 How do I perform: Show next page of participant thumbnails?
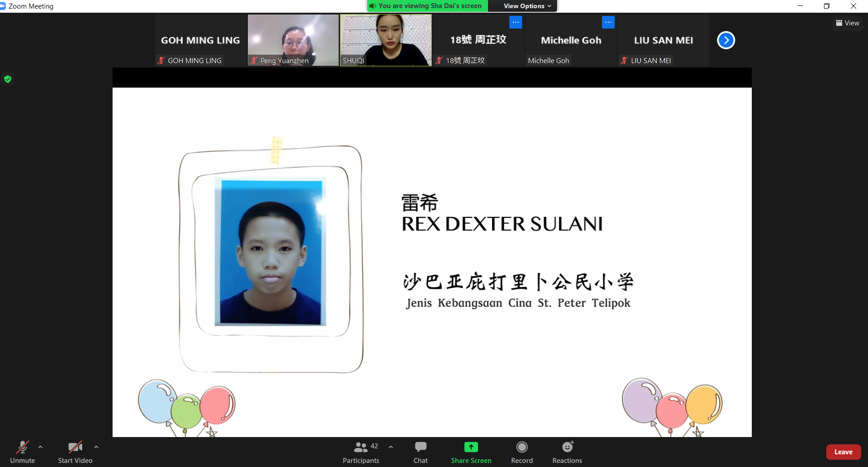pyautogui.click(x=726, y=40)
